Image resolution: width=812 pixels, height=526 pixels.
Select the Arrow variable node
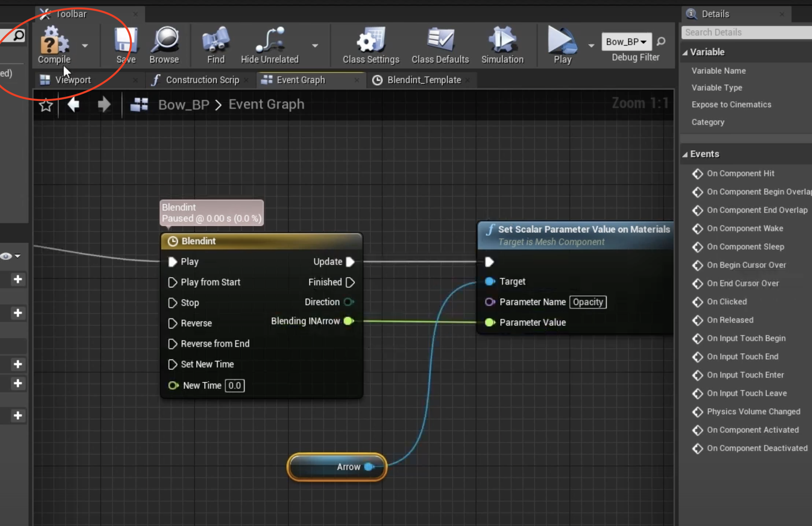[337, 467]
